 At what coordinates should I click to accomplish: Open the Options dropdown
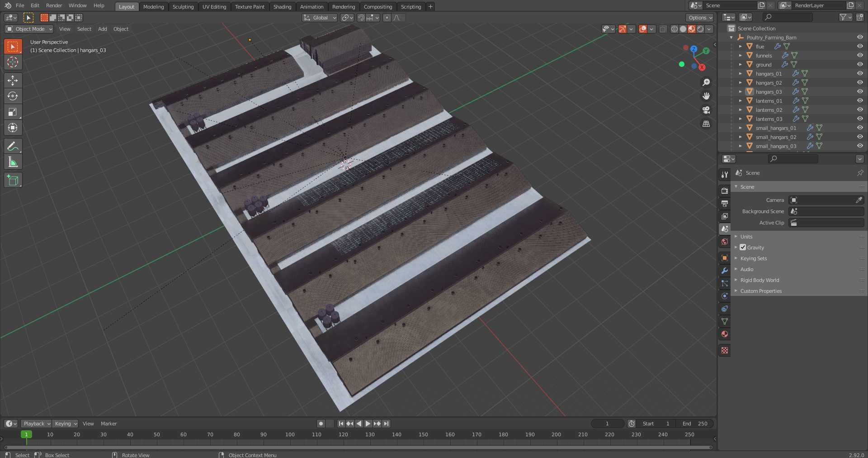(x=700, y=18)
